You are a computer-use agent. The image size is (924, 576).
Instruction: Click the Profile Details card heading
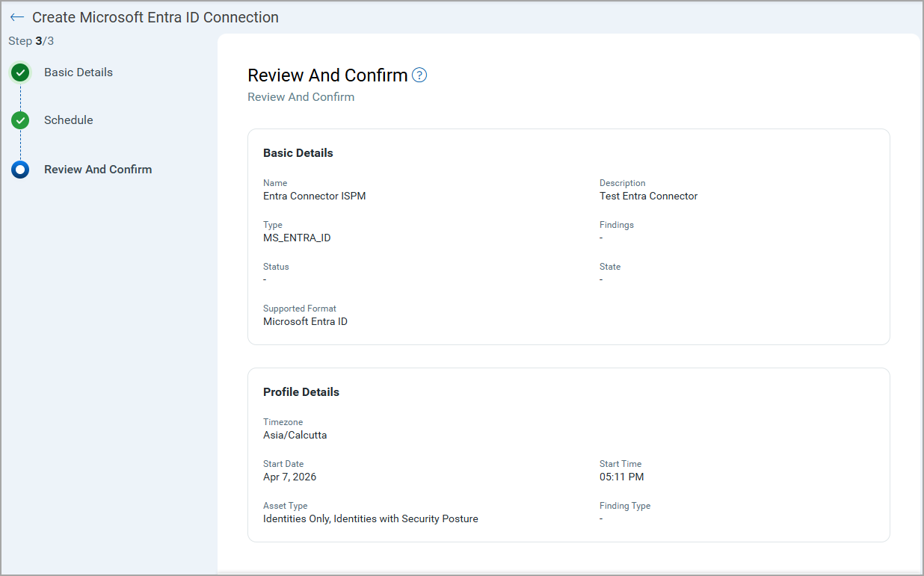point(301,392)
